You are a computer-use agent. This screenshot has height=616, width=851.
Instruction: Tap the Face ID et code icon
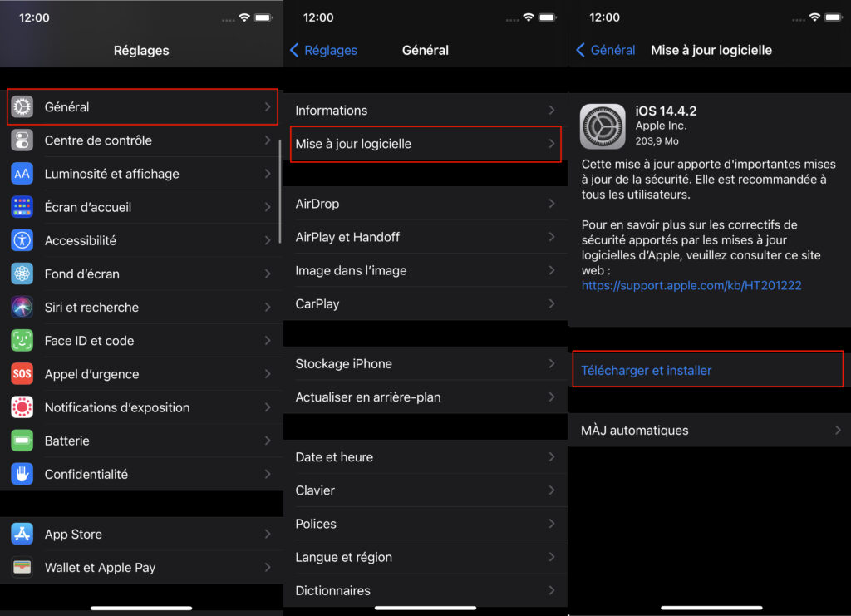[x=22, y=340]
